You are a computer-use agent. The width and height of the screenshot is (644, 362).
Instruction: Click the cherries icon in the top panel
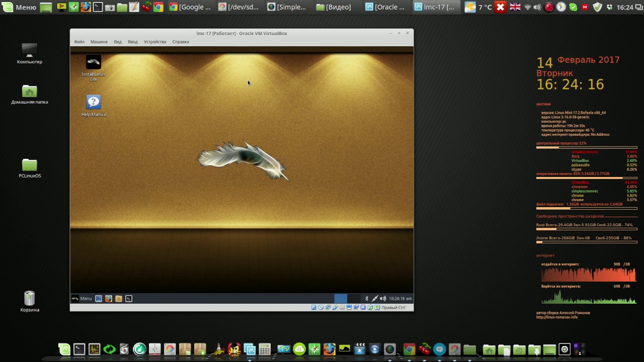146,7
